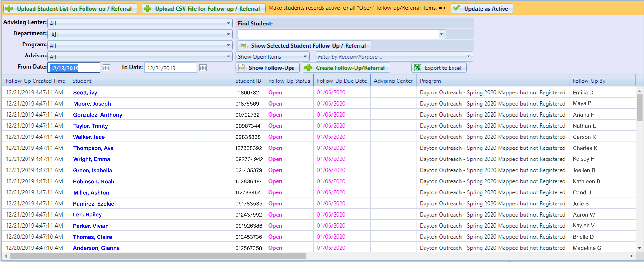The width and height of the screenshot is (644, 262).
Task: Sort by Follow-Up By column header
Action: [x=602, y=81]
